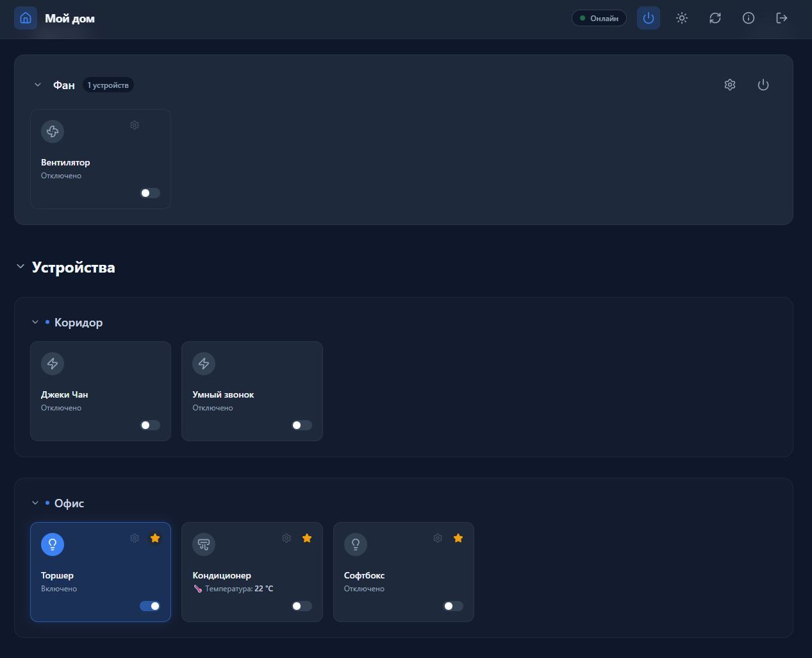Viewport: 812px width, 658px height.
Task: Toggle the Вентилятор switch on
Action: click(x=150, y=193)
